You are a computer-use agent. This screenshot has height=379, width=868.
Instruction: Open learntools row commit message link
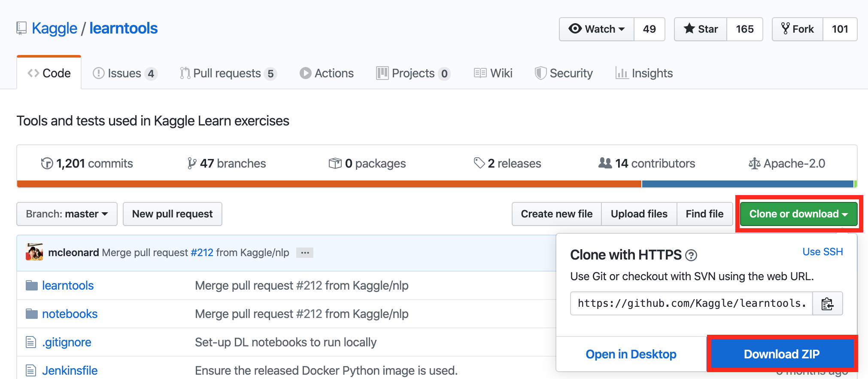click(302, 285)
